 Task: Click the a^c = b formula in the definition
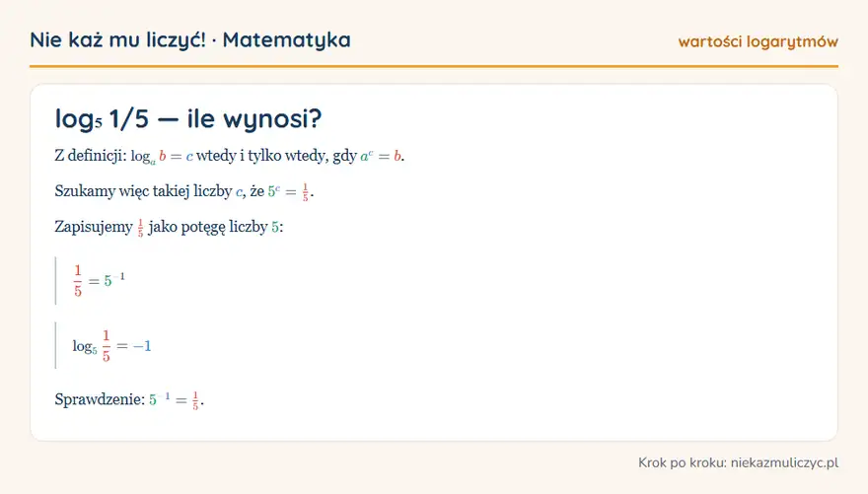(381, 157)
